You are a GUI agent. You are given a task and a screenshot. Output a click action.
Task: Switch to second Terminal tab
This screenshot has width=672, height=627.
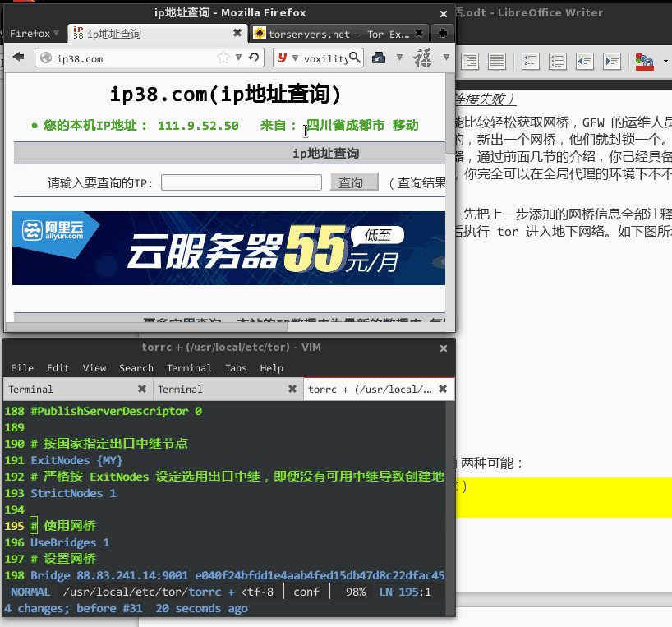(x=228, y=390)
